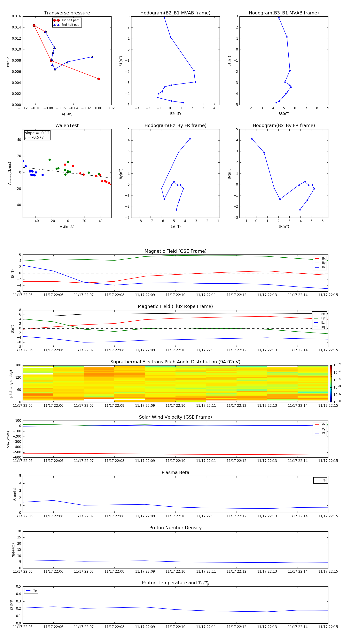Click the βp legend entry in Plasma Beta
Screen dimensions: 351x644
click(x=320, y=480)
